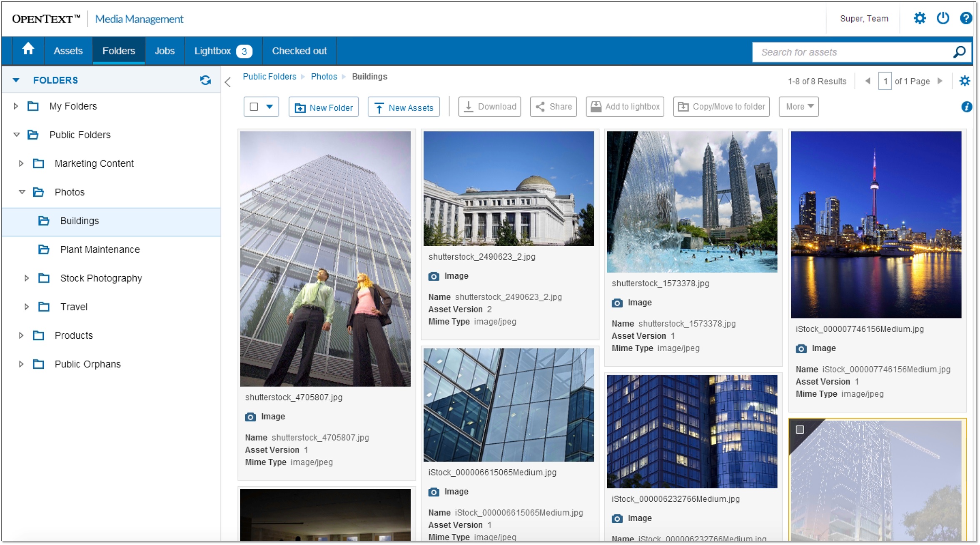Follow the Public Folders breadcrumb link
Screen dimensions: 980x545
tap(269, 77)
